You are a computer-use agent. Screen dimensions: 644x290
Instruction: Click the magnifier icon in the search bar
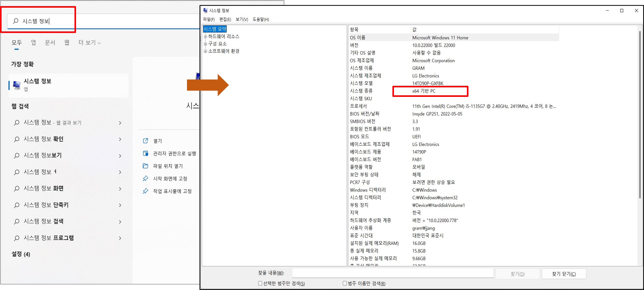click(16, 21)
